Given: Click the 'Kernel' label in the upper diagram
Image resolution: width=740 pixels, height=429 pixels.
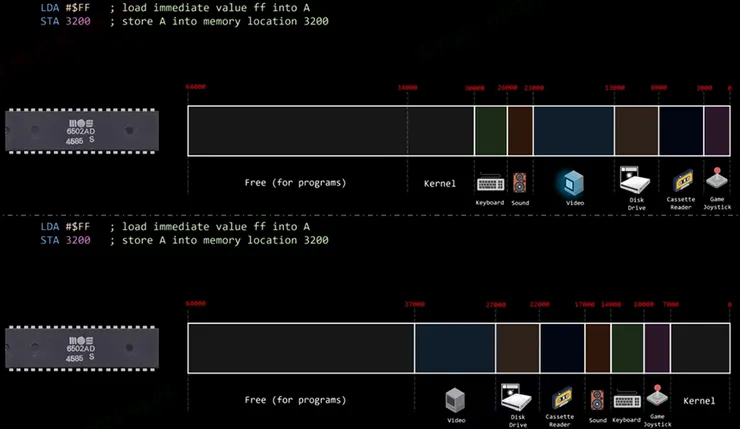Looking at the screenshot, I should click(x=440, y=184).
